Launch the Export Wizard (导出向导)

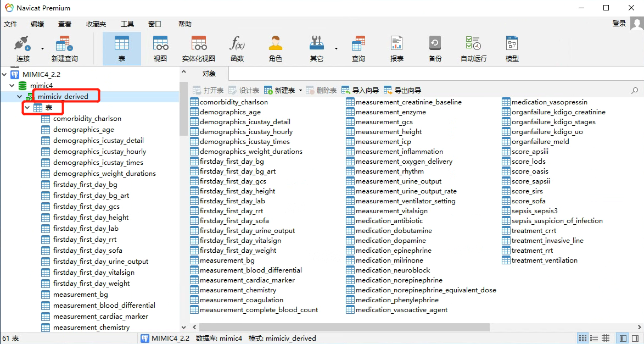tap(402, 91)
